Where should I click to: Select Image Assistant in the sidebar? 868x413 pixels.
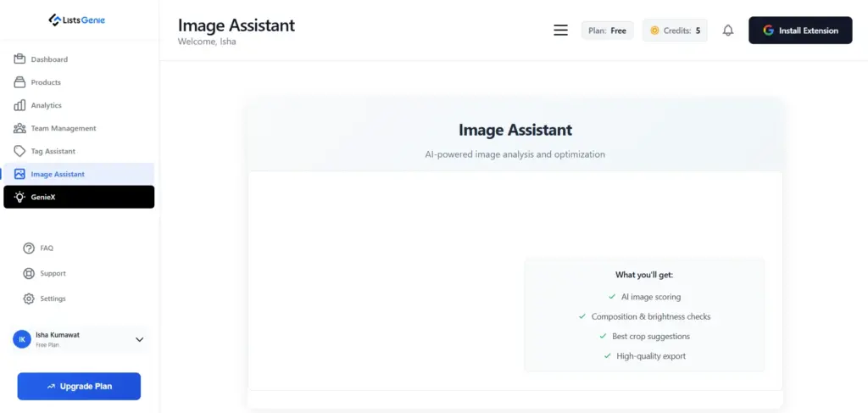click(79, 175)
